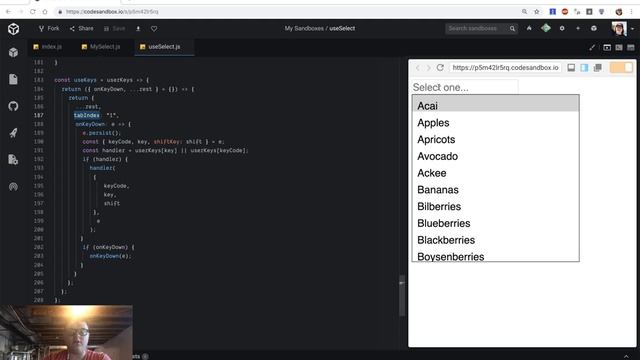Toggle the orange preview switch
The width and height of the screenshot is (640, 360).
click(621, 68)
